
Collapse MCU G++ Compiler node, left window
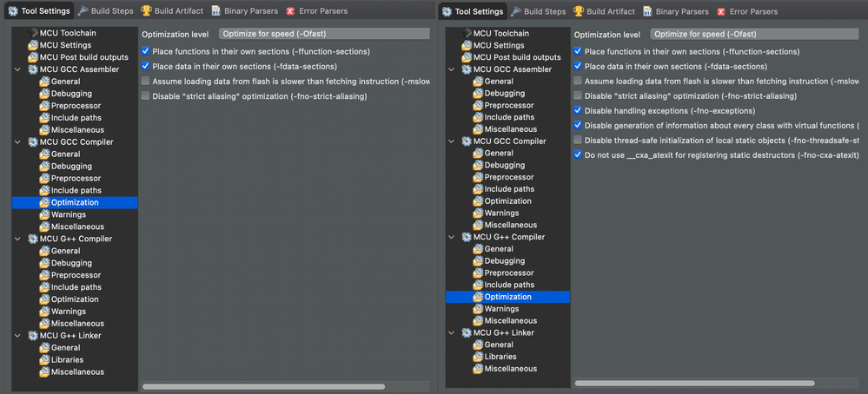click(x=18, y=239)
